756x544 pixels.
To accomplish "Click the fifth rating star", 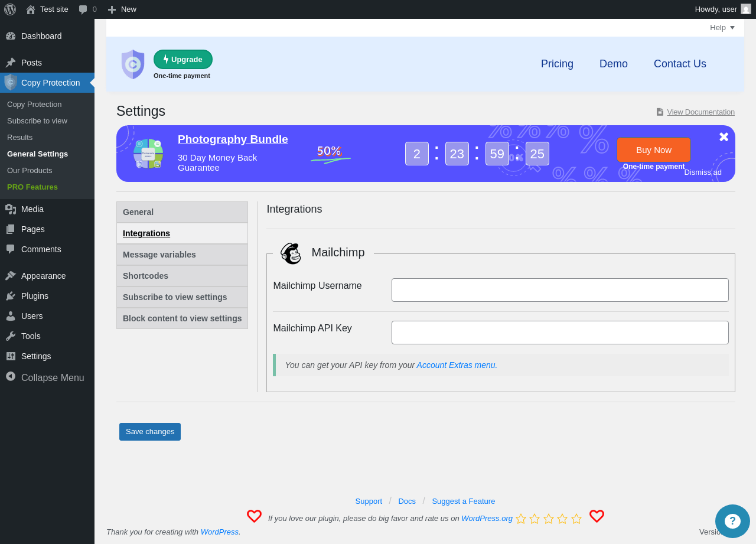I will pos(576,519).
